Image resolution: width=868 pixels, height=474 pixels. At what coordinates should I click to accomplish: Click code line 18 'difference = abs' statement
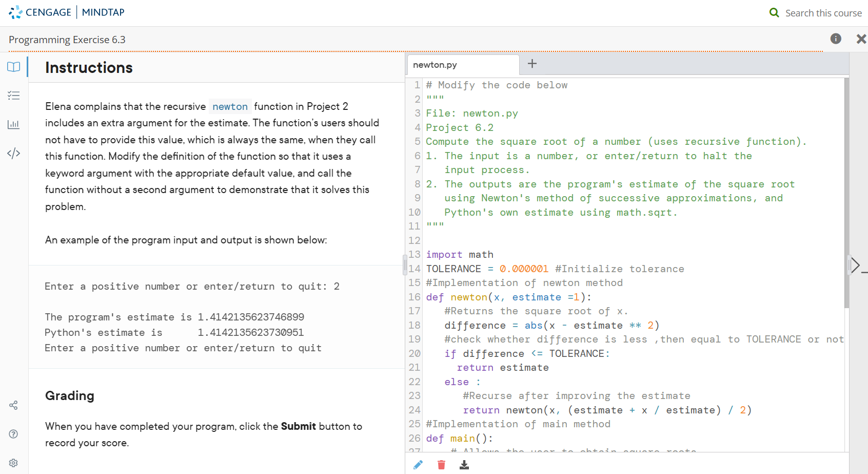552,325
